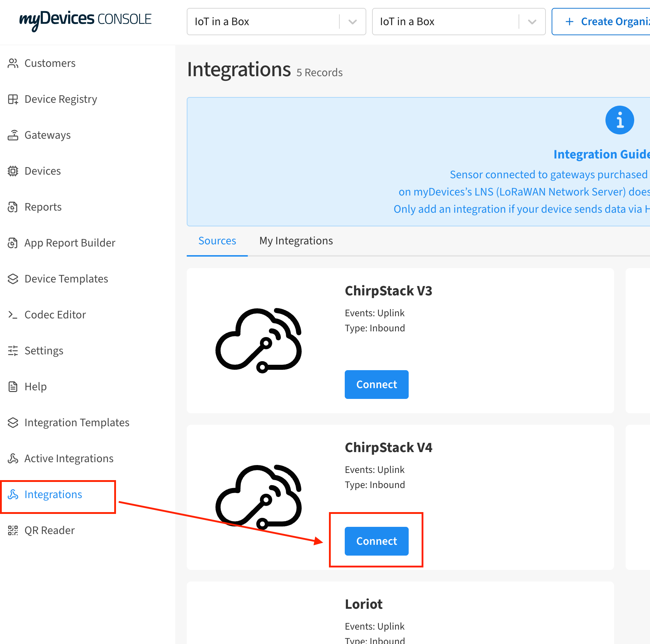Click the first IoT in a Box selector field
The height and width of the screenshot is (644, 650).
[276, 22]
